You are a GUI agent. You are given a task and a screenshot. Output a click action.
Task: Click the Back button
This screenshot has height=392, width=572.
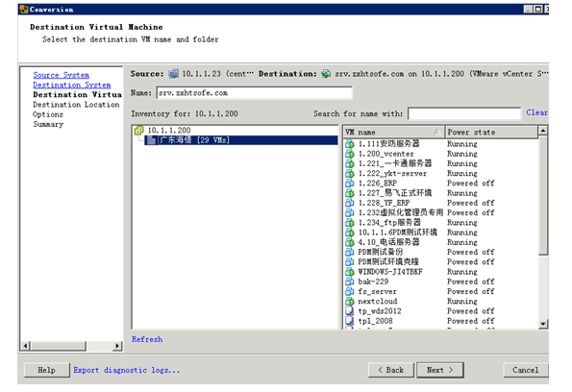(x=391, y=370)
